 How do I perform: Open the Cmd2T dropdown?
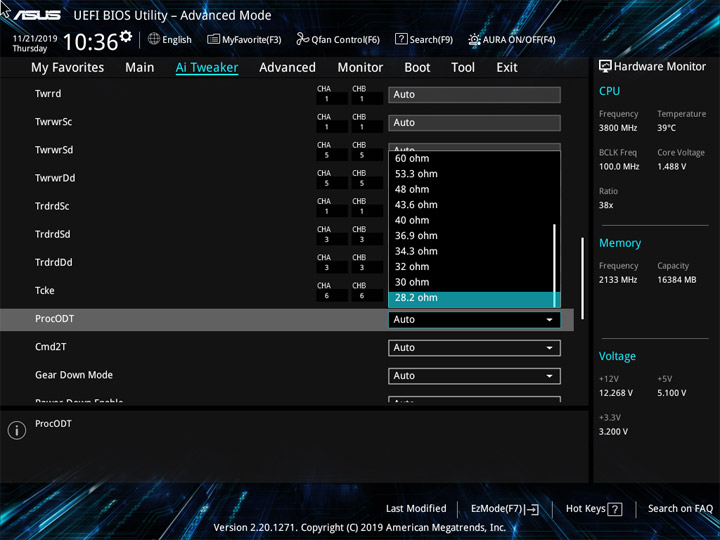pos(474,348)
